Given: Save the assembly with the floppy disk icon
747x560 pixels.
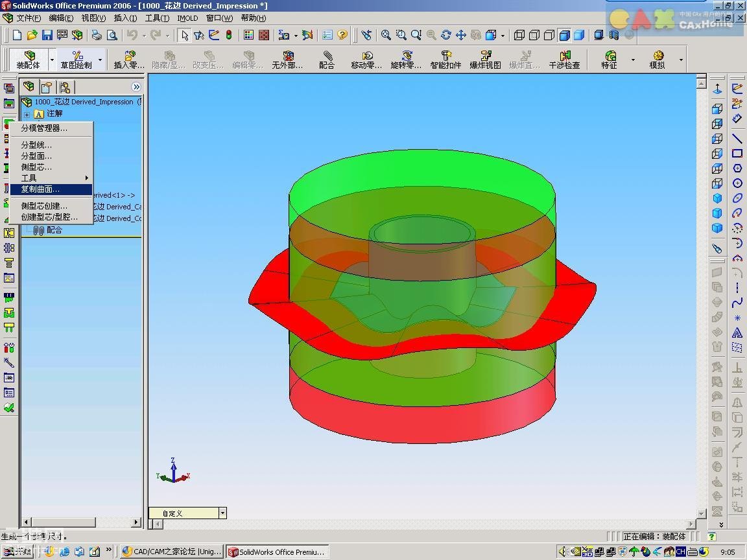Looking at the screenshot, I should pos(47,35).
